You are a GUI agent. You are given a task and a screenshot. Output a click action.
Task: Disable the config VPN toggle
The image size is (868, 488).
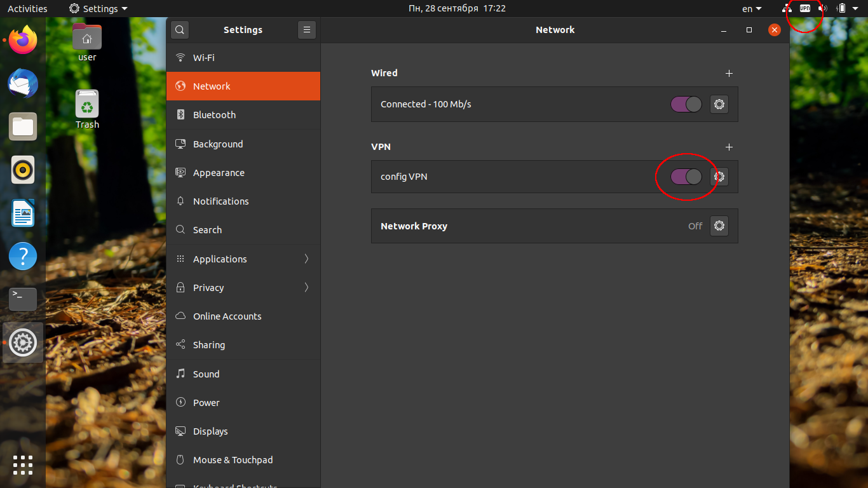pyautogui.click(x=686, y=177)
